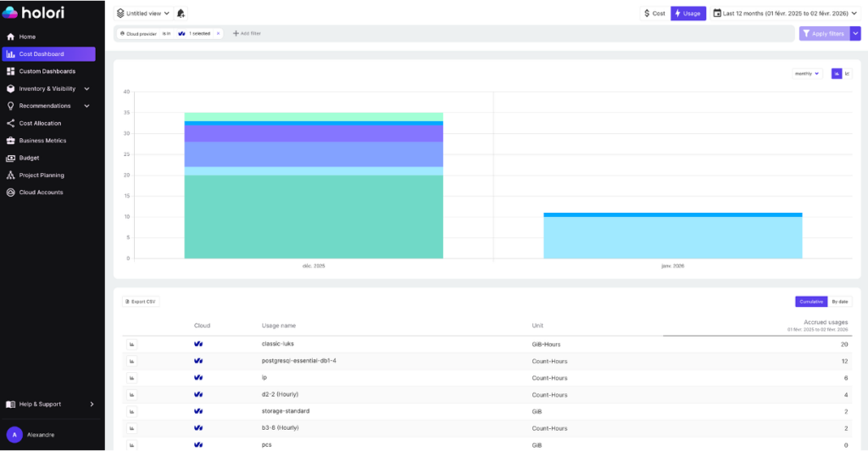
Task: Go to Cost Allocation in the sidebar
Action: point(40,123)
